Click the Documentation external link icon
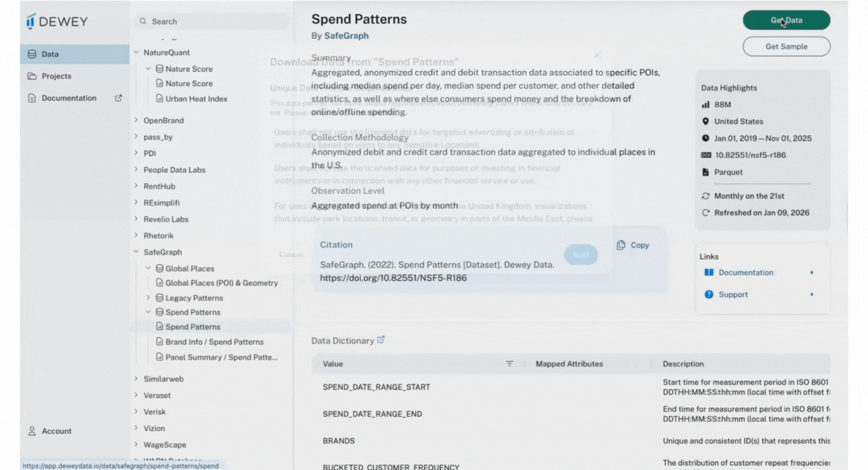 (119, 98)
